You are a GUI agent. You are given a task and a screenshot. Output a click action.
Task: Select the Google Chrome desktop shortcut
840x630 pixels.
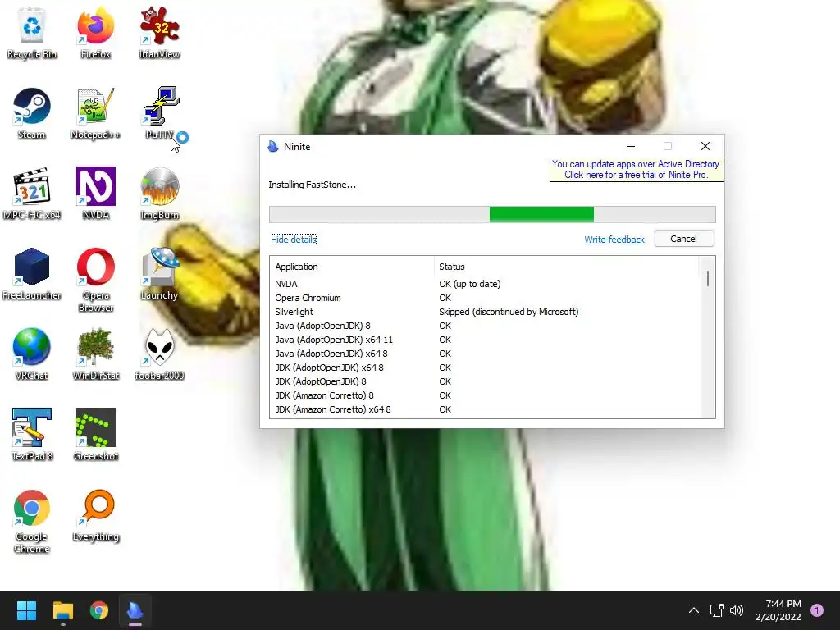pyautogui.click(x=32, y=521)
